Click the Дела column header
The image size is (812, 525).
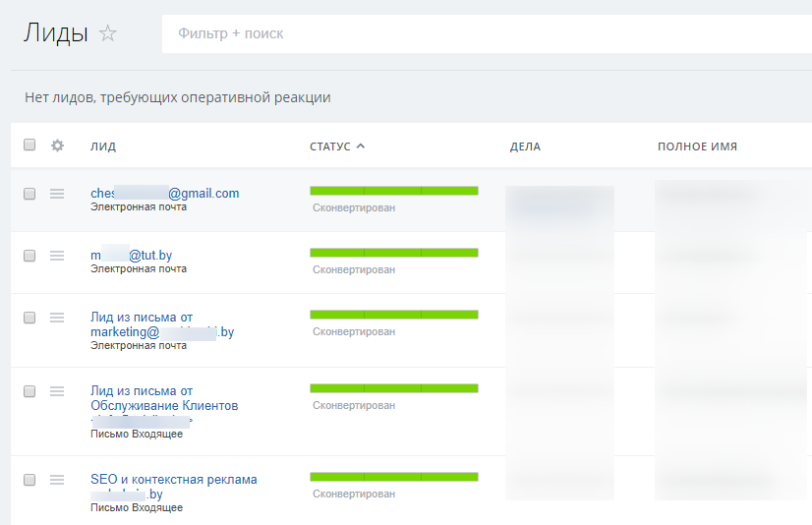(x=525, y=146)
